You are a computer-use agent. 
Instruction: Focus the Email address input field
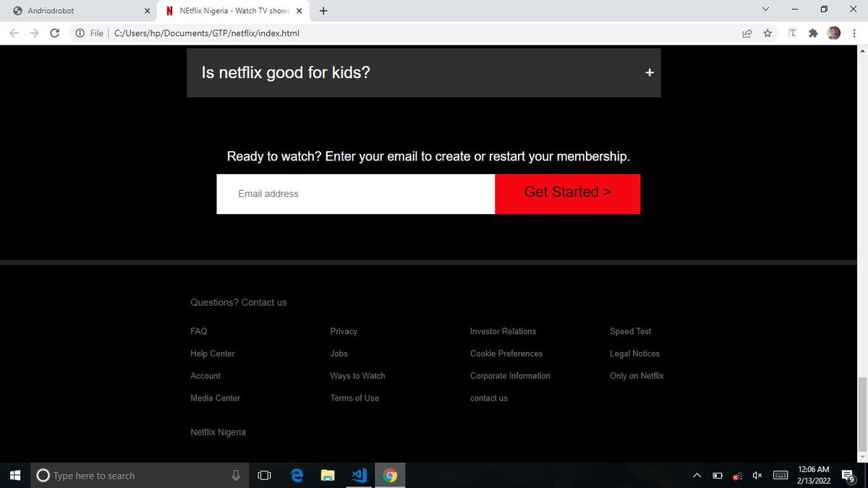[x=355, y=194]
